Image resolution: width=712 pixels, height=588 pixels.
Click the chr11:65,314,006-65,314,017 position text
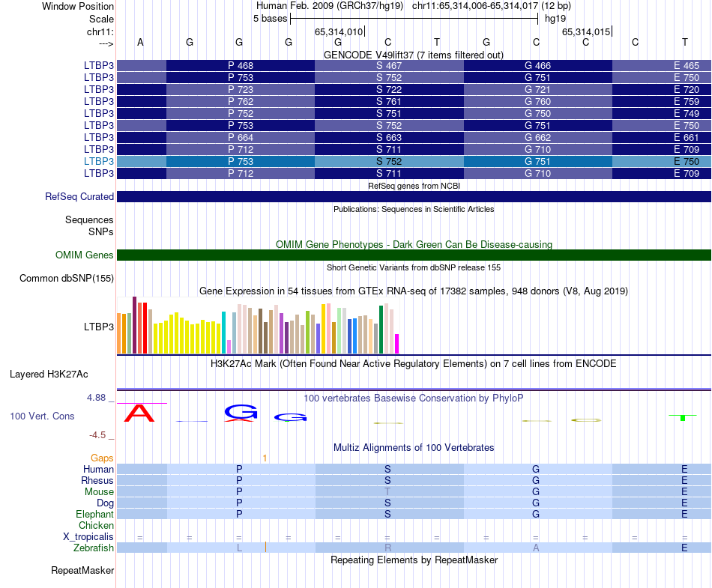tap(475, 6)
